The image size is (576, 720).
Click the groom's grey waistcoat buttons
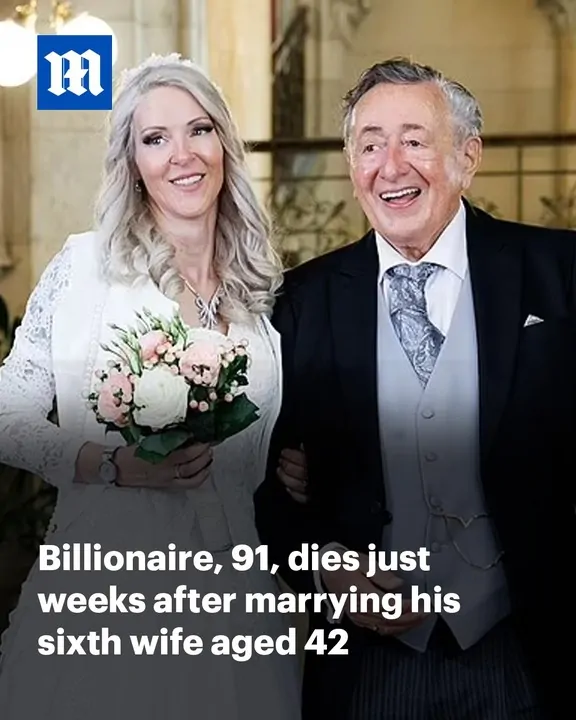click(429, 459)
